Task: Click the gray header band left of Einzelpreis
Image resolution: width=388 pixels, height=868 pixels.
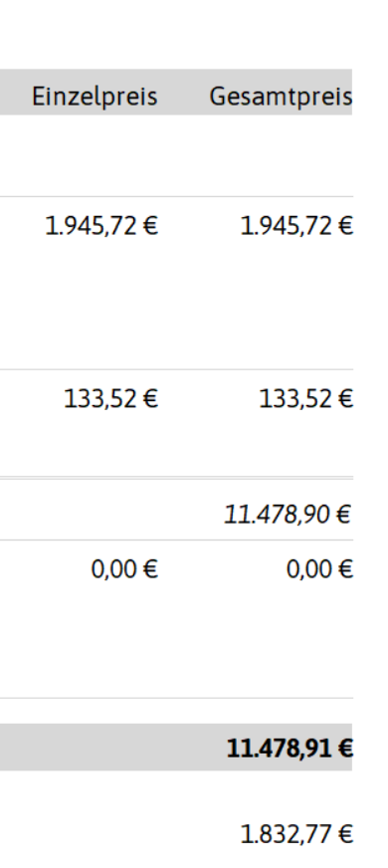Action: click(14, 92)
